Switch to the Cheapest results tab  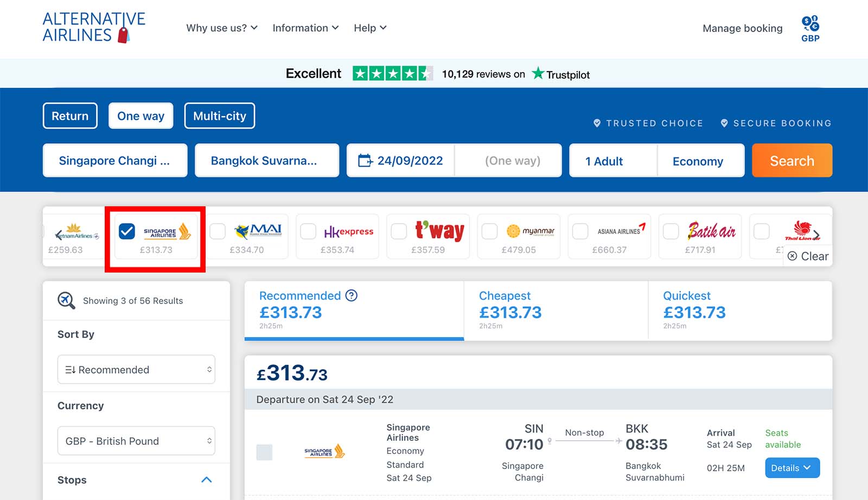556,311
